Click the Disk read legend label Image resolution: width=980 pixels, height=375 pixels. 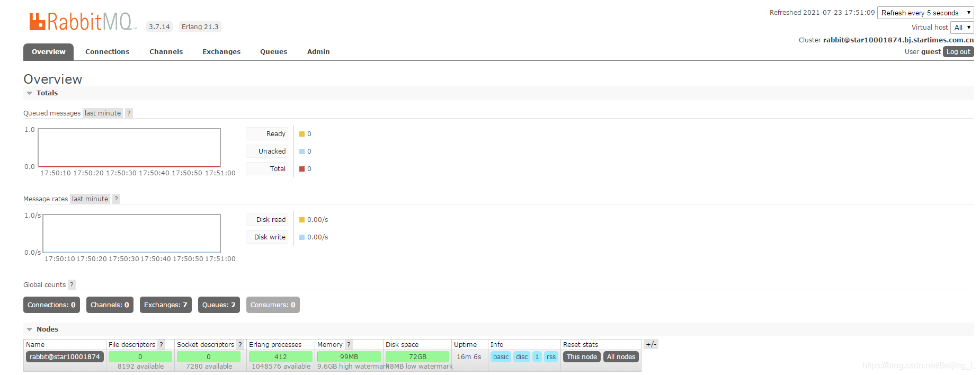(267, 219)
